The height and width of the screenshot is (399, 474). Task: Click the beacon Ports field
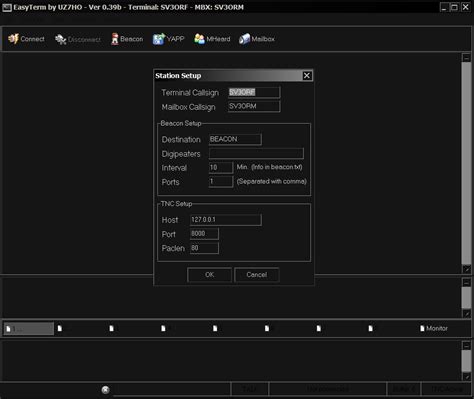(x=221, y=182)
